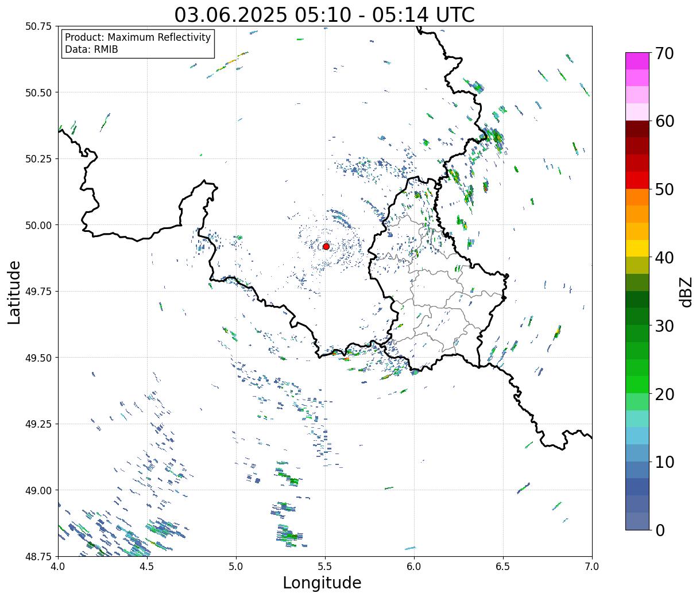Viewport: 700px width, 597px height.
Task: Click the yellow 40 dBZ colorbar segment
Action: coord(637,249)
